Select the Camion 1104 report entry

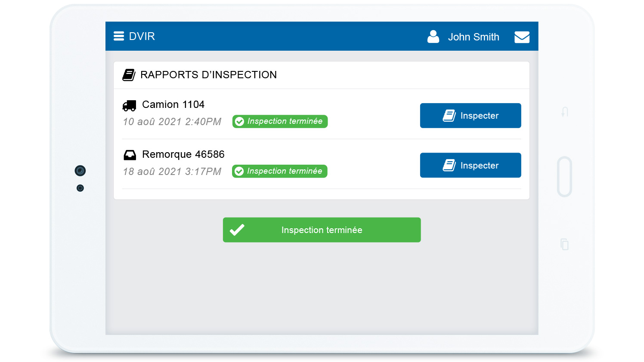tap(173, 104)
